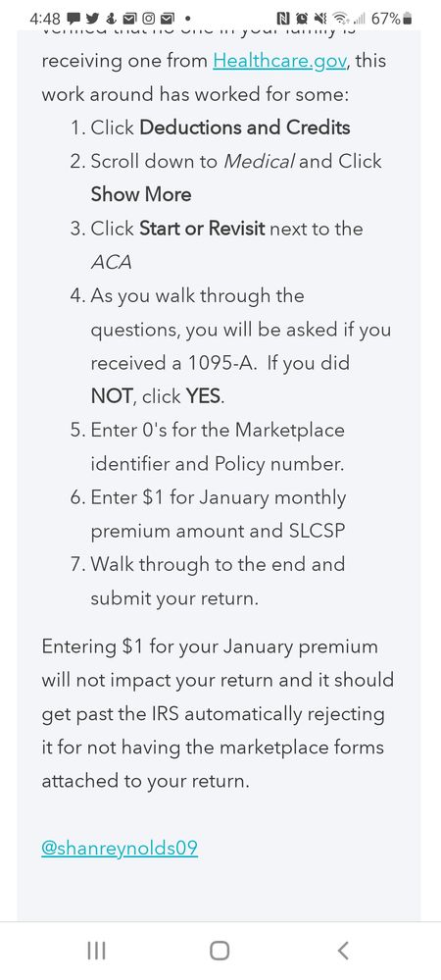Tap the bold Show More text
441x980 pixels.
click(141, 194)
